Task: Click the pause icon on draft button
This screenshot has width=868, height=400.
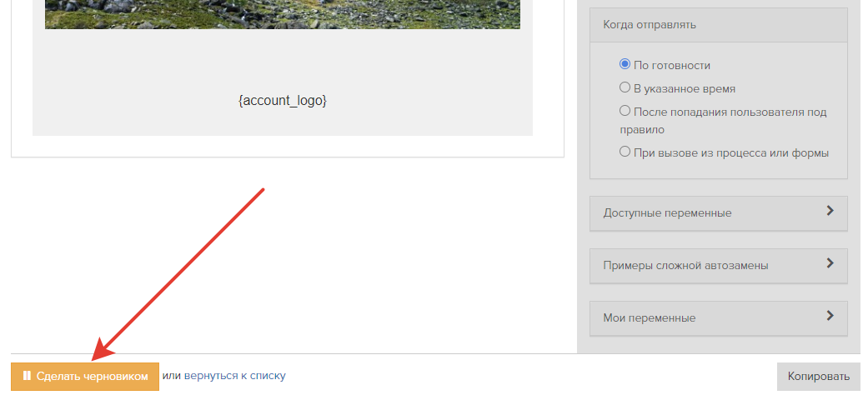Action: (27, 376)
